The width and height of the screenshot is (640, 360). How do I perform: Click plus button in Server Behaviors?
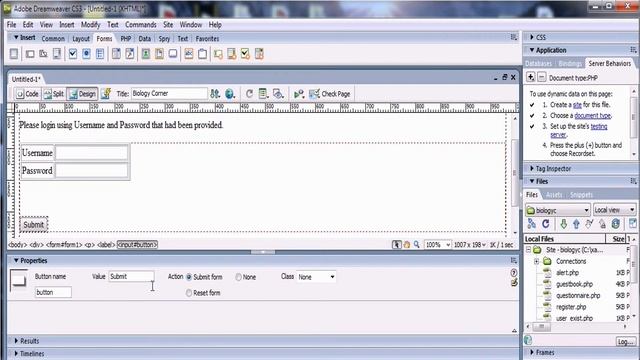pyautogui.click(x=530, y=77)
